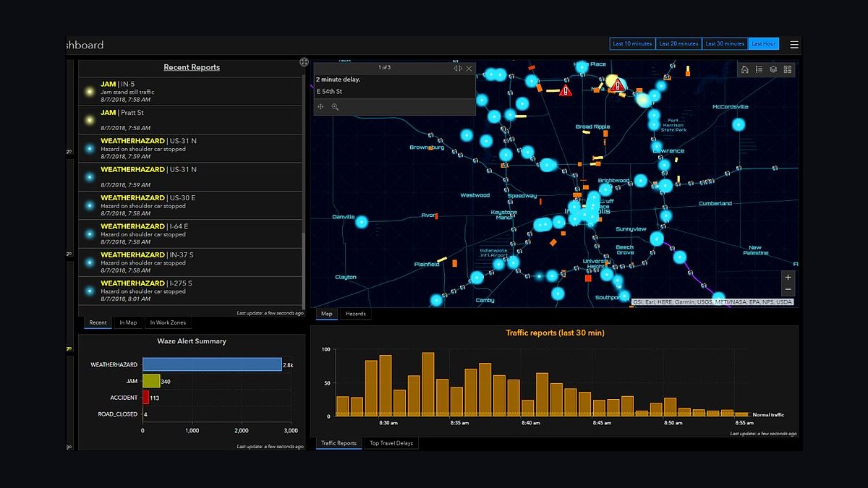Click blue marker of I-275 S report
This screenshot has height=488, width=868.
tap(90, 291)
